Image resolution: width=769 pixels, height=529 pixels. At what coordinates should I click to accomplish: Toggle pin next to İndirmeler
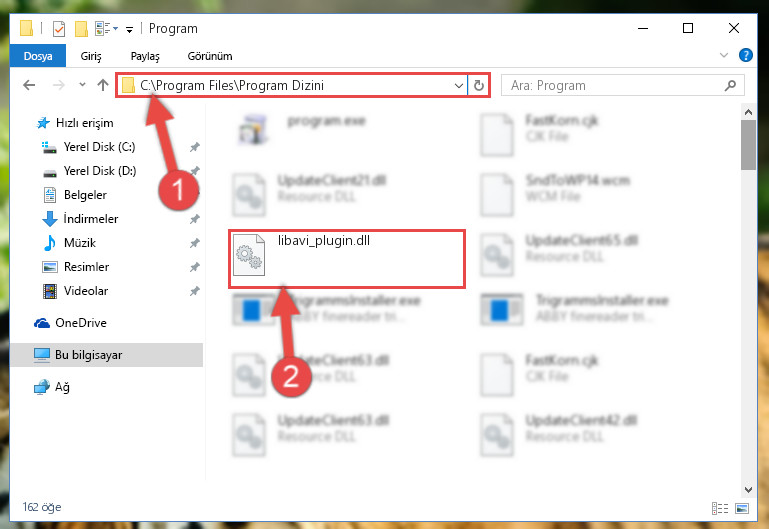point(195,219)
